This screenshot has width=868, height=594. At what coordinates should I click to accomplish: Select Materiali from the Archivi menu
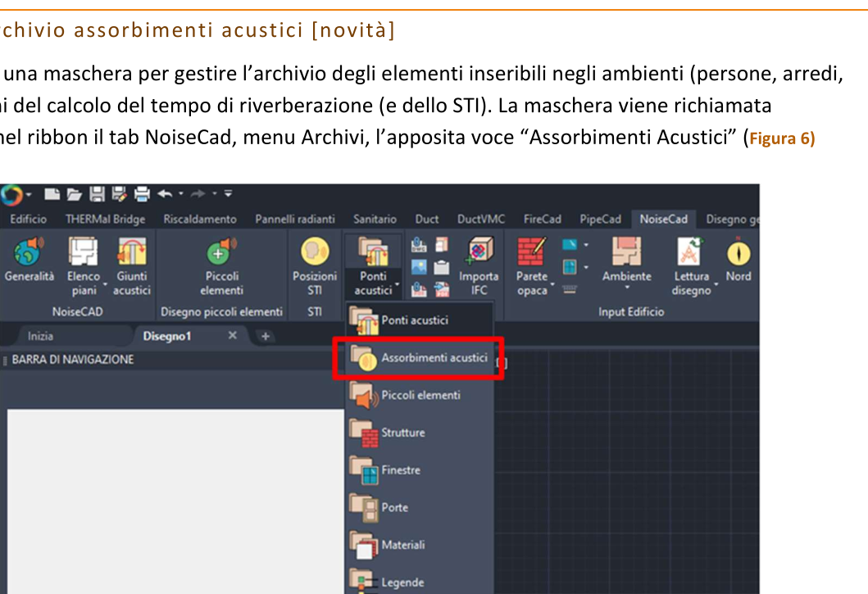(419, 545)
